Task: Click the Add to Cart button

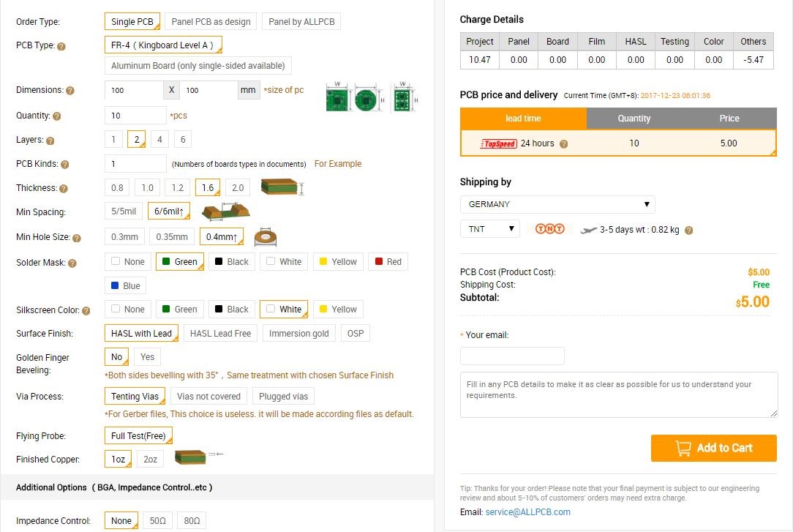Action: click(713, 448)
